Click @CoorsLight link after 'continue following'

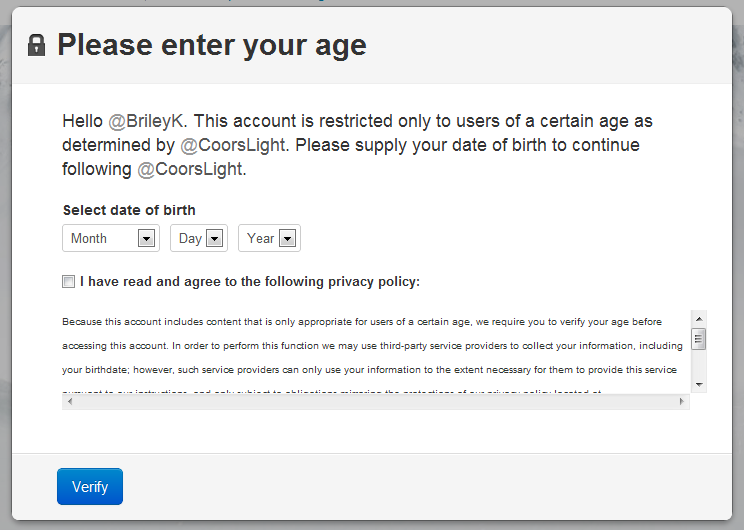[x=190, y=169]
